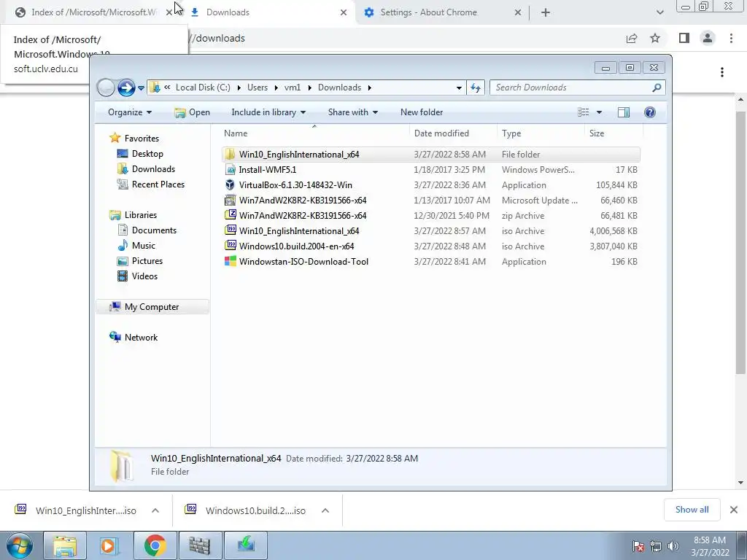Open Chrome three-dot main menu
747x560 pixels.
tap(731, 38)
